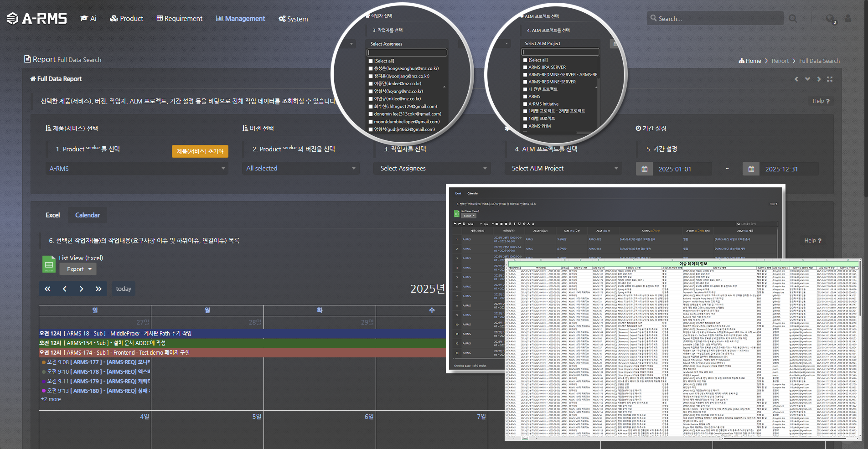Click the start date calendar icon
Viewport: 868px width, 449px height.
coord(644,169)
